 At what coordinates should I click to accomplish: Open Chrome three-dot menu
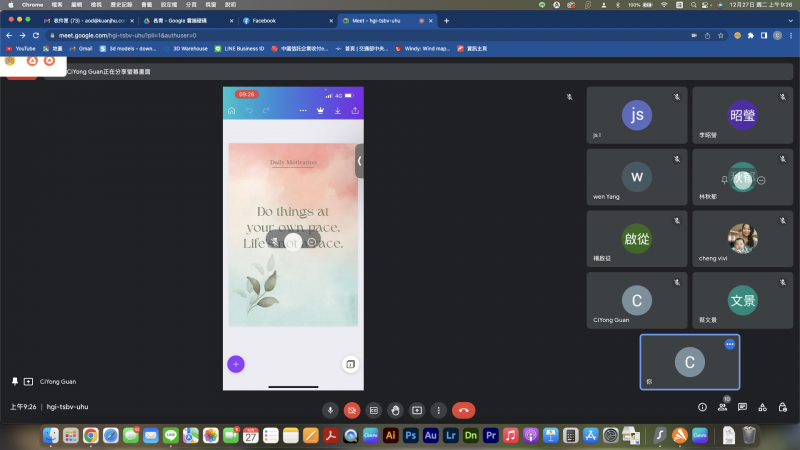(x=791, y=35)
